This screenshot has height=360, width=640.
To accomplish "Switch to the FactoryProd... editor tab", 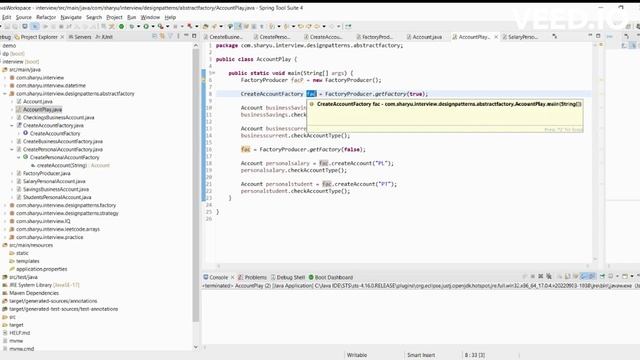I will 374,37.
